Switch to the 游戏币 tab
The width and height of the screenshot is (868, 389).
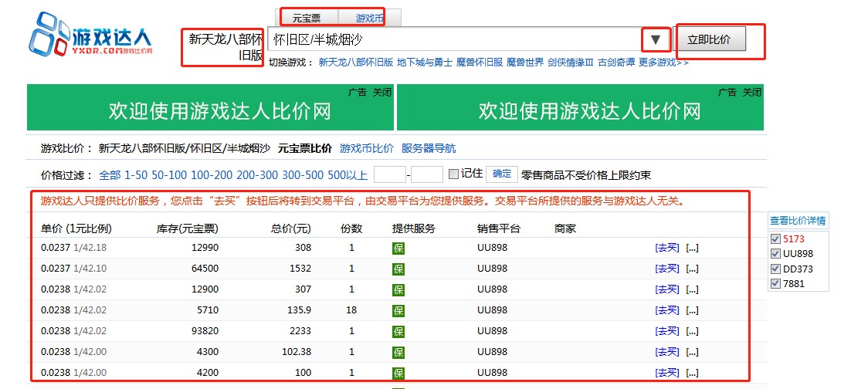(369, 18)
